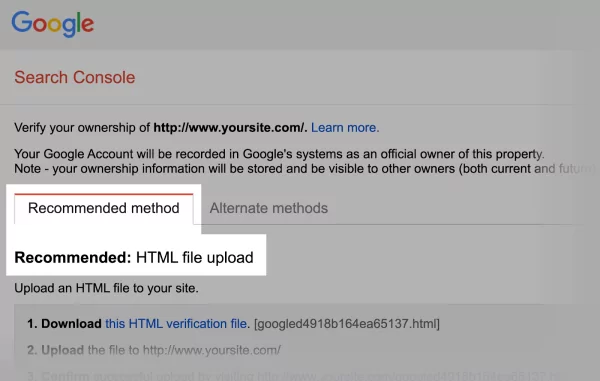Click the yoursite.com URL in the Upload step

212,350
